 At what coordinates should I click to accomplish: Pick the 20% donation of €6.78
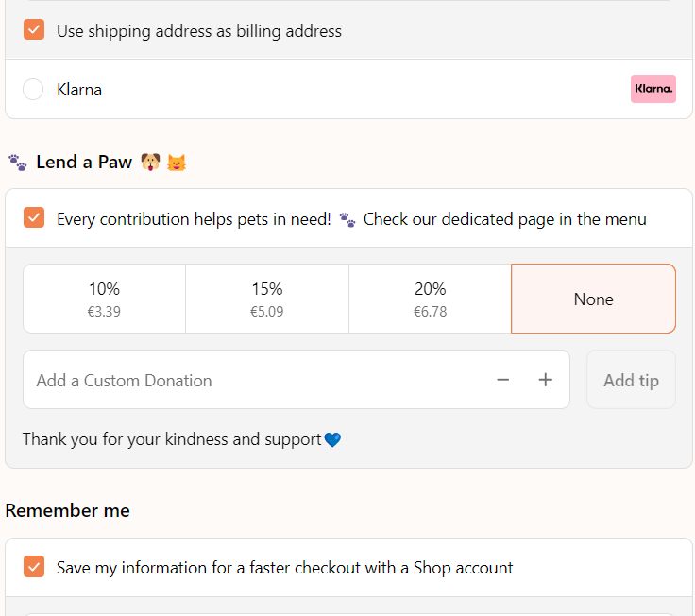(x=430, y=299)
